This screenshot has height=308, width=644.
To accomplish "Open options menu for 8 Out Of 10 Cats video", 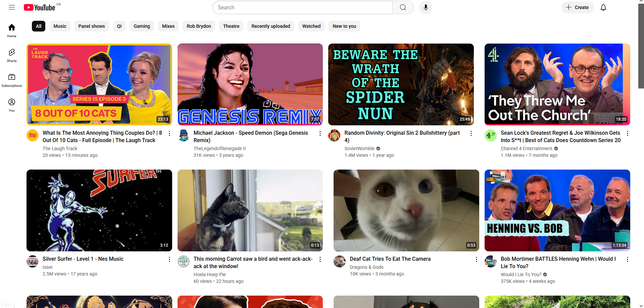I will pos(169,133).
